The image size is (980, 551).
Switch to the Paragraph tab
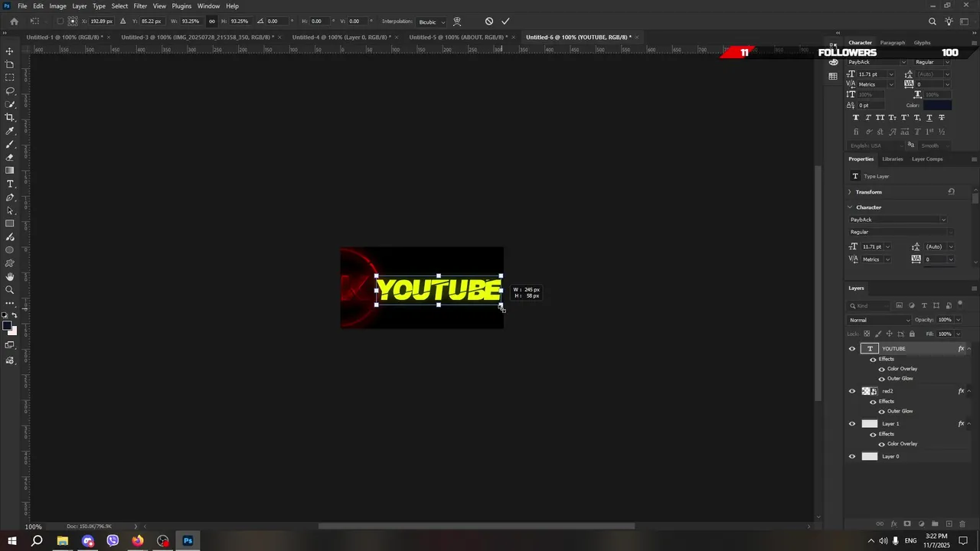pyautogui.click(x=892, y=43)
